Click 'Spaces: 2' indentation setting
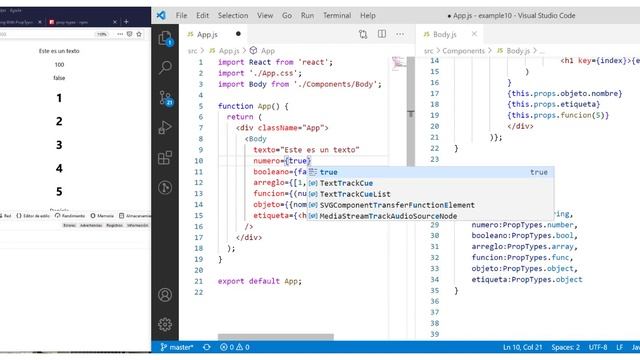 click(x=565, y=347)
